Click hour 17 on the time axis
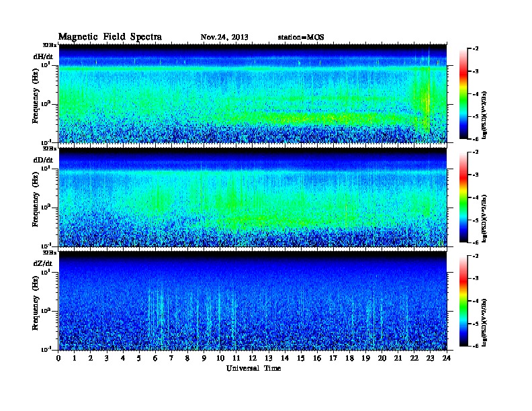The image size is (532, 411). point(334,359)
